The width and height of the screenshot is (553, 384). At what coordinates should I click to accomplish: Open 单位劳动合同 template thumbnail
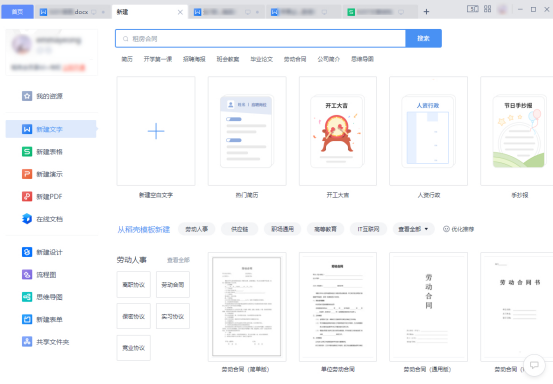338,307
